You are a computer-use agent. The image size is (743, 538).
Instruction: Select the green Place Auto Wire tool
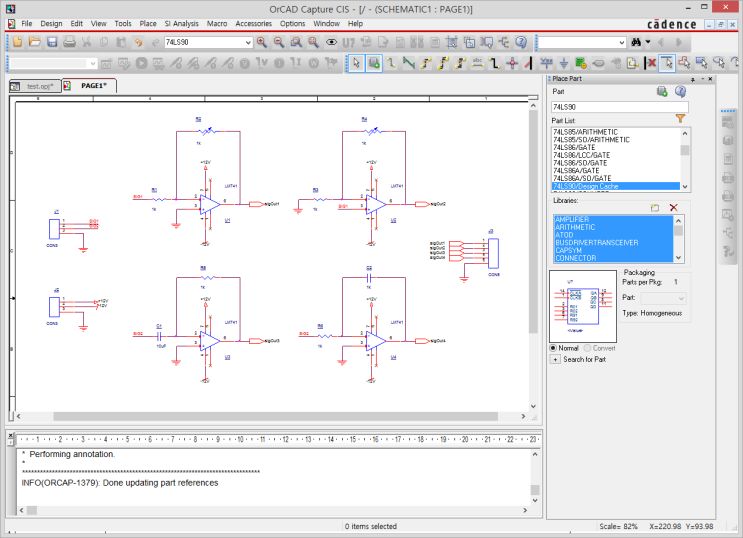click(x=408, y=63)
